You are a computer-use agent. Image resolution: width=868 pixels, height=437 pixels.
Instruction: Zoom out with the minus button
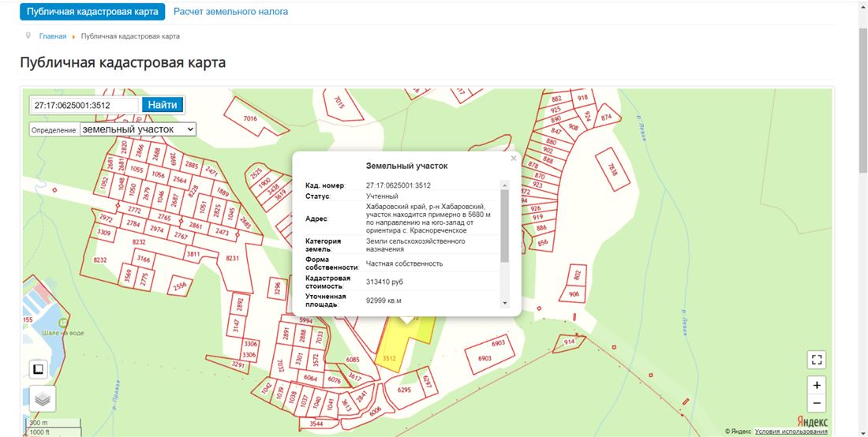click(x=817, y=403)
